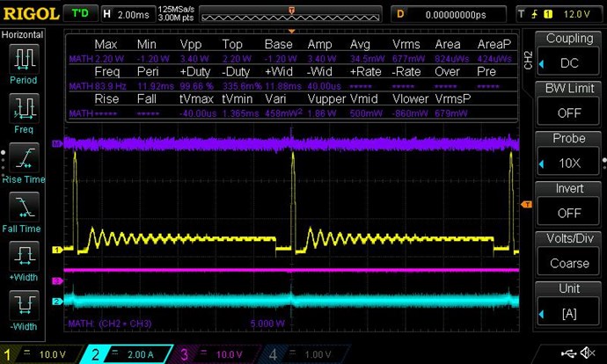This screenshot has width=607, height=364.
Task: Select the +Width measurement icon
Action: click(24, 256)
